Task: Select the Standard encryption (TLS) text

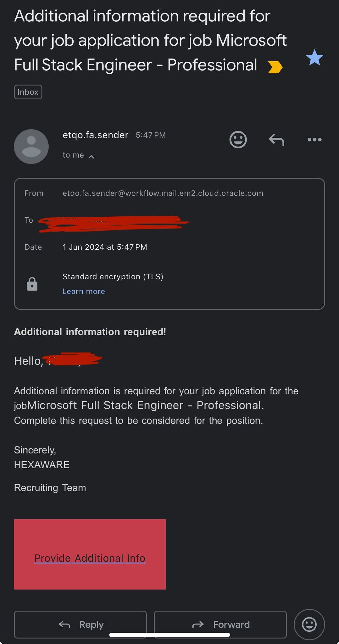Action: tap(113, 277)
